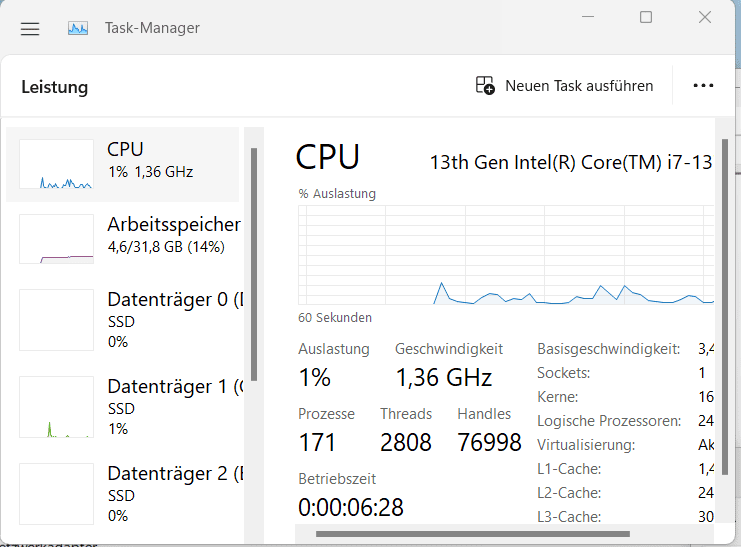741x547 pixels.
Task: Click the Basisgeschwindigkeit label
Action: pos(609,349)
